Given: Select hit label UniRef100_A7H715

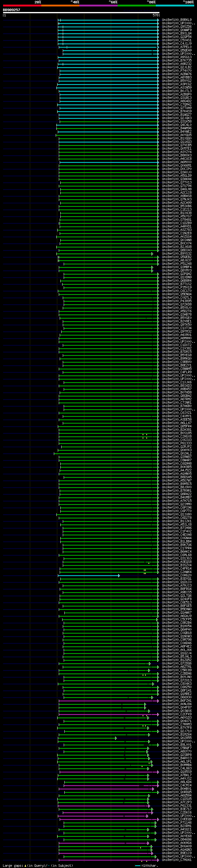Looking at the screenshot, I should [x=177, y=501].
